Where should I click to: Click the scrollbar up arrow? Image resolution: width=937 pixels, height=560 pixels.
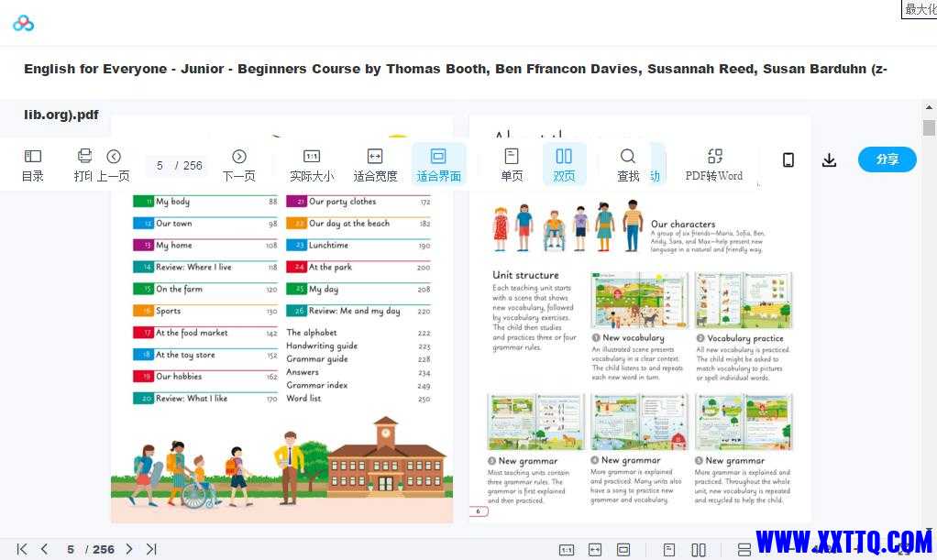pyautogui.click(x=929, y=107)
